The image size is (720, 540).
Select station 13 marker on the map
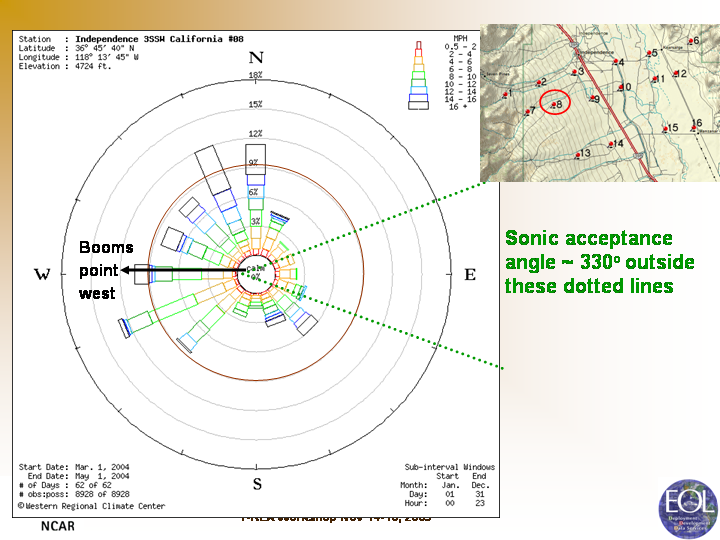579,154
